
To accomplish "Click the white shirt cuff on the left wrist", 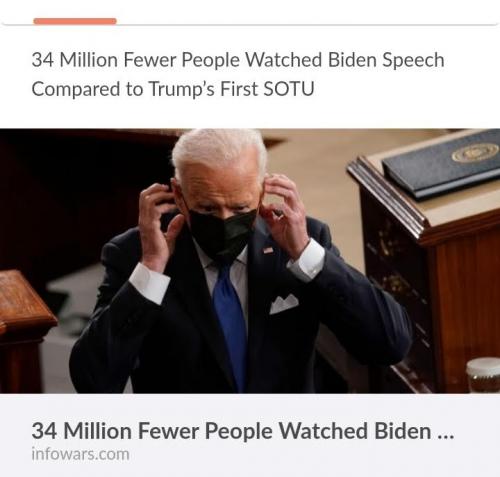I will (x=149, y=283).
